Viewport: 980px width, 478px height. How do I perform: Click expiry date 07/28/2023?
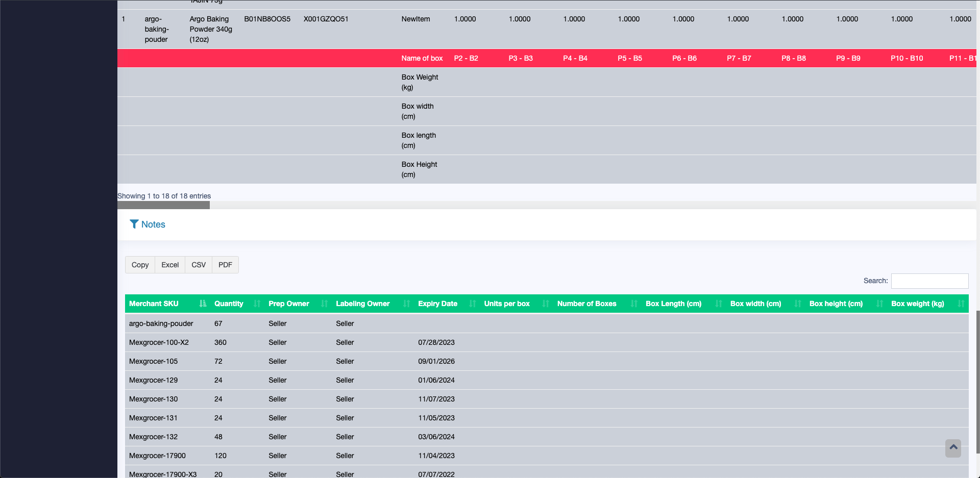click(x=436, y=342)
